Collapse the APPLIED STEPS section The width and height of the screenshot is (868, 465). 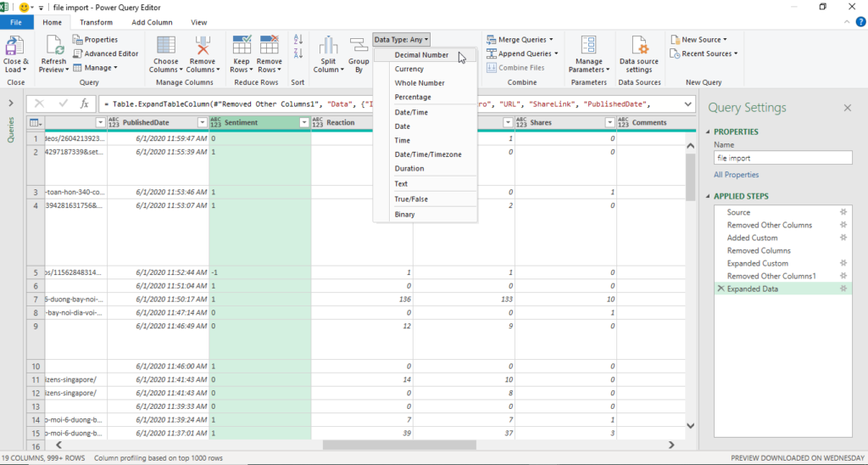tap(708, 196)
